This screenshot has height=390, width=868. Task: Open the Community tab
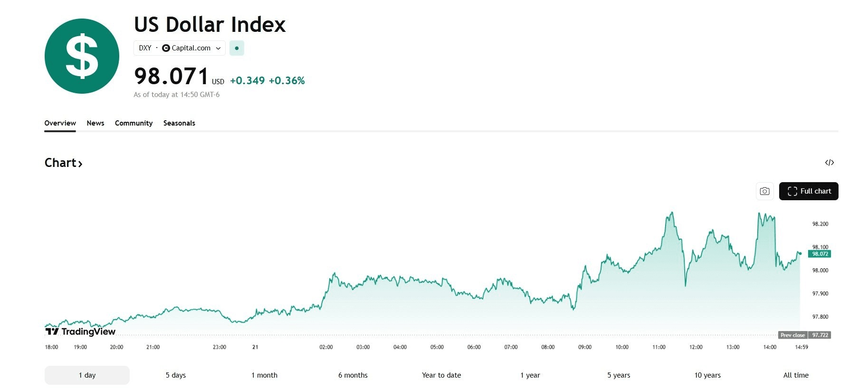[x=134, y=123]
